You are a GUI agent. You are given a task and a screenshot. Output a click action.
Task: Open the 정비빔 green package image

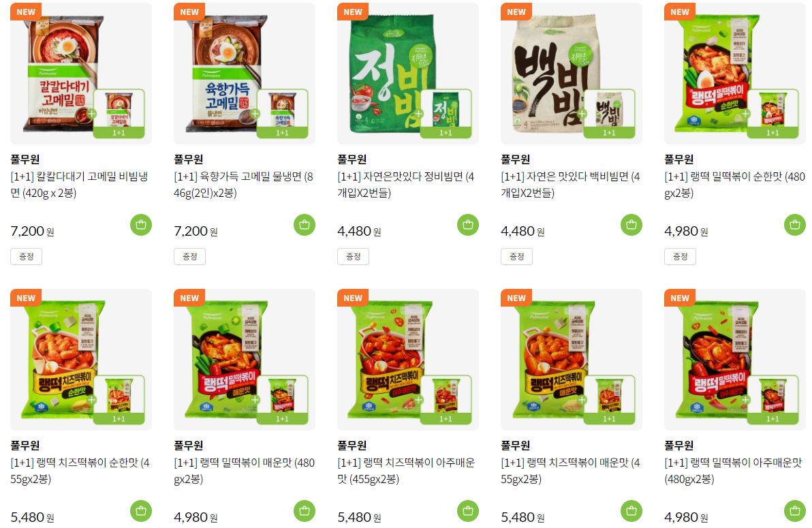tap(408, 74)
